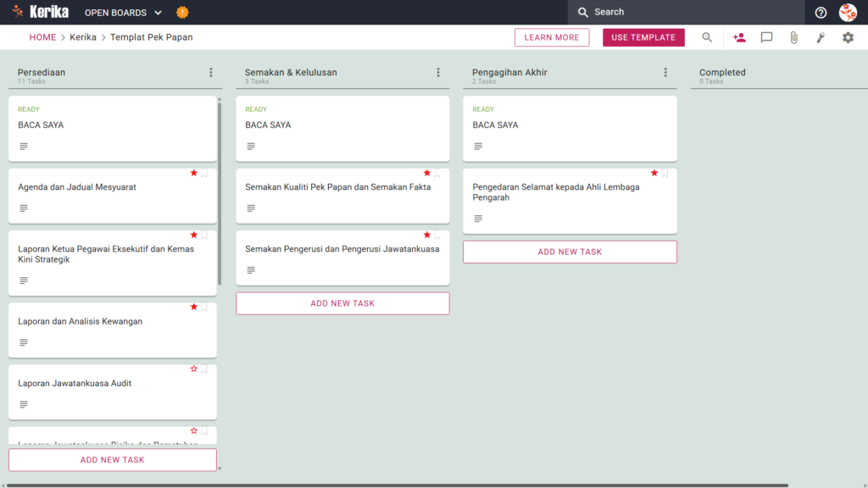This screenshot has width=868, height=488.
Task: Open card Semakan Pengerusi dan Pengerusi Jawatankuasa
Action: coord(342,258)
